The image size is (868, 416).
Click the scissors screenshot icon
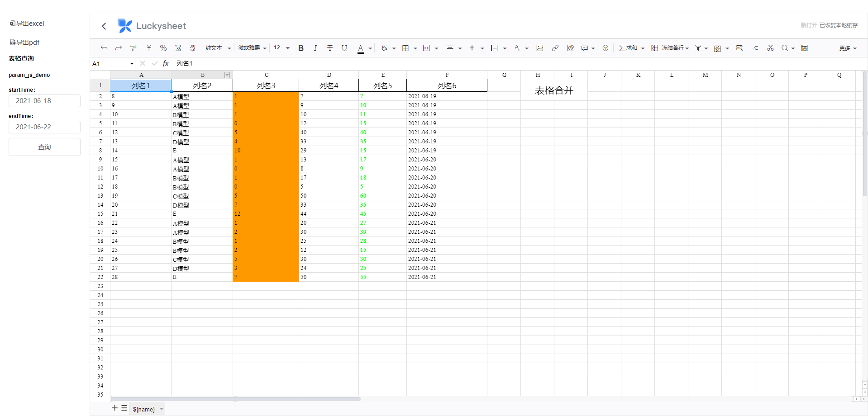point(770,48)
